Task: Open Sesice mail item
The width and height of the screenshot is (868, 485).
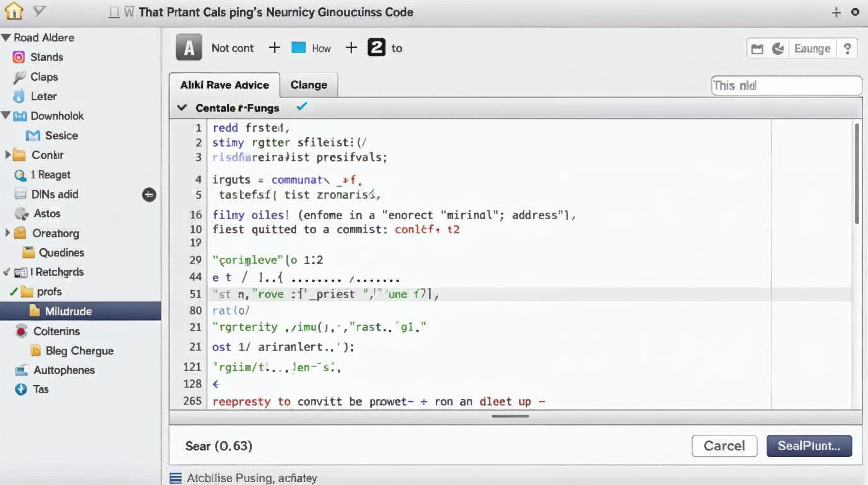Action: pyautogui.click(x=52, y=135)
